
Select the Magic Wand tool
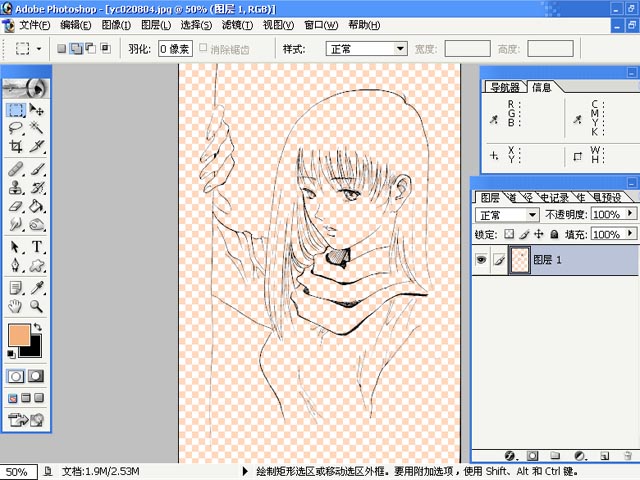click(37, 128)
